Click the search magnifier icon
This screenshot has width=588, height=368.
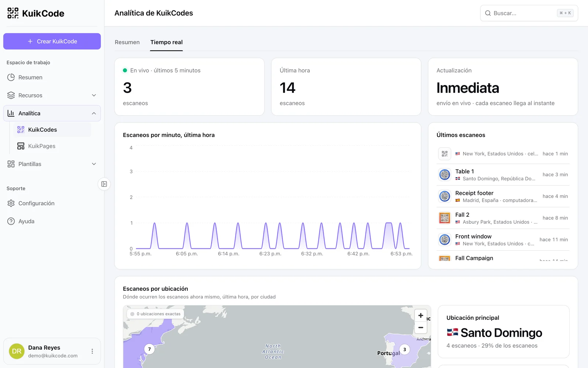tap(488, 13)
